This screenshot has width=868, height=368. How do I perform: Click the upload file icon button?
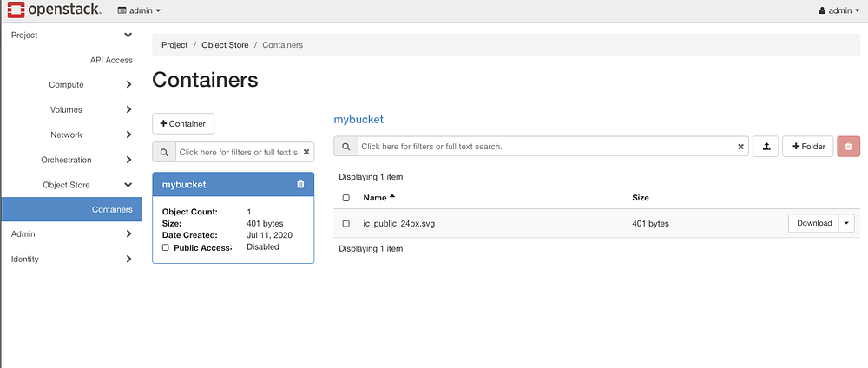click(766, 147)
